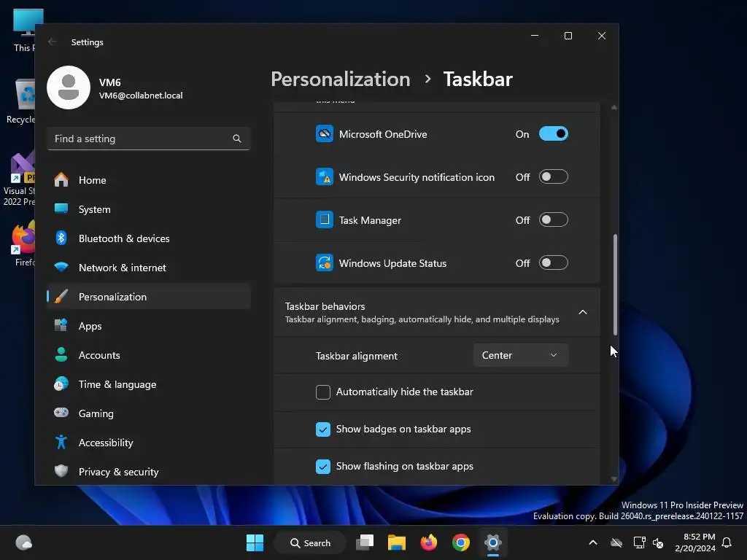The height and width of the screenshot is (560, 747).
Task: Click the settings page vertical scrollbar thumb
Action: coord(614,284)
